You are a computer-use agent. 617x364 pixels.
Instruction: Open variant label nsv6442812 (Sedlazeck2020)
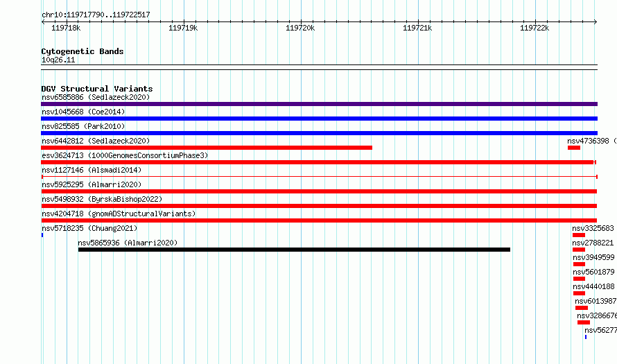96,141
